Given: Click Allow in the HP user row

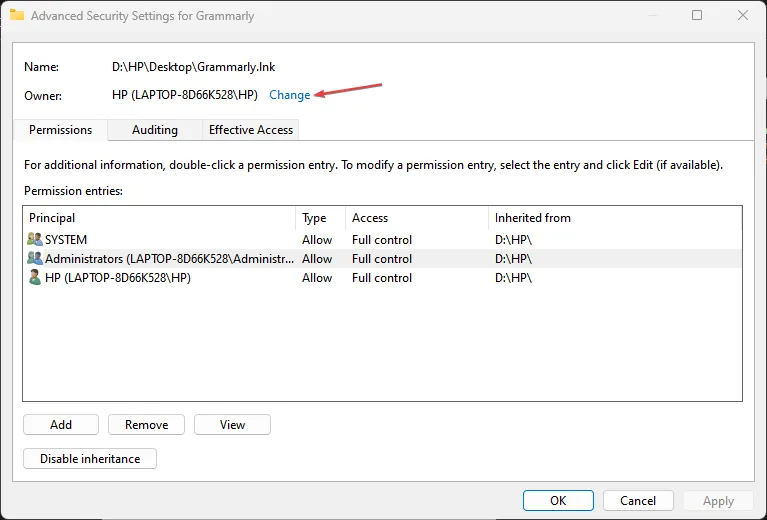Looking at the screenshot, I should [317, 278].
